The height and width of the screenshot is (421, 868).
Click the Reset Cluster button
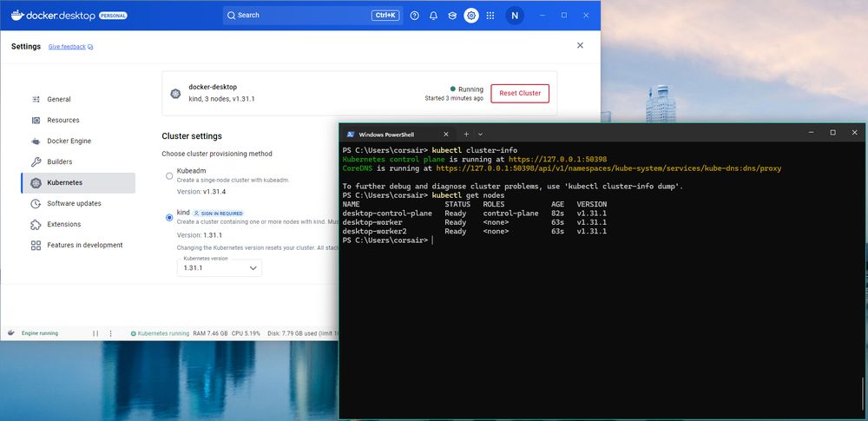(520, 94)
